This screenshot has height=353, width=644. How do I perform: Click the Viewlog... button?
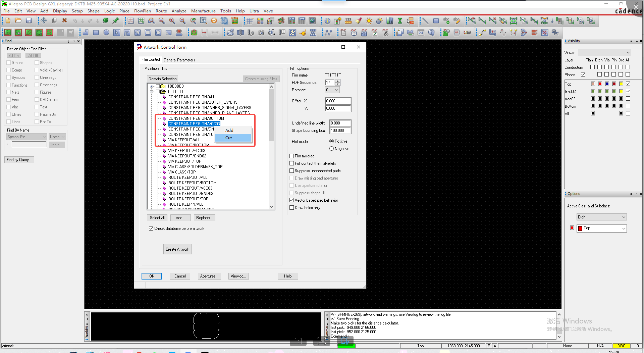tap(238, 276)
